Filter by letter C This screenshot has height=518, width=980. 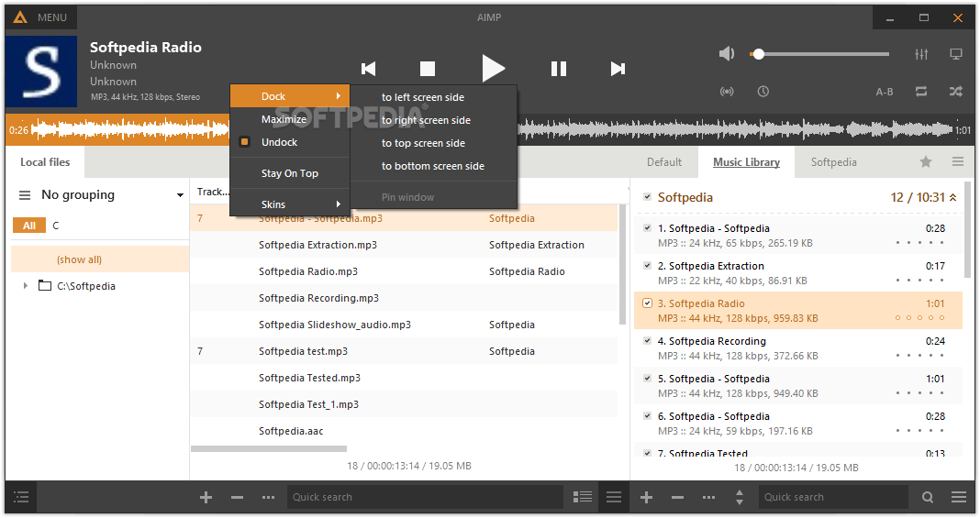pos(56,226)
